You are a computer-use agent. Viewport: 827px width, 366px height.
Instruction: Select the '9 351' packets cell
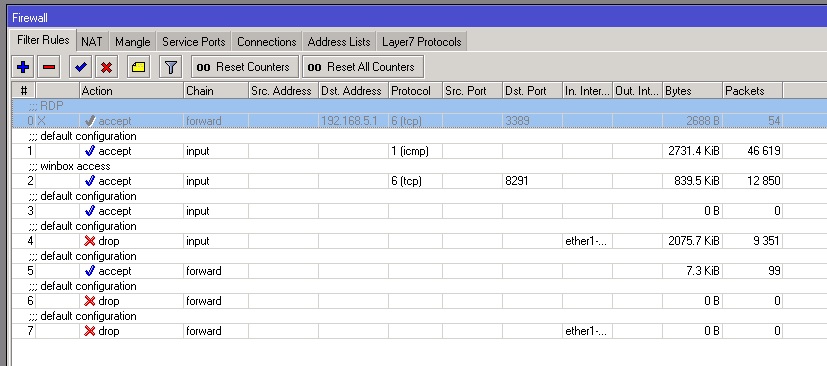(753, 241)
